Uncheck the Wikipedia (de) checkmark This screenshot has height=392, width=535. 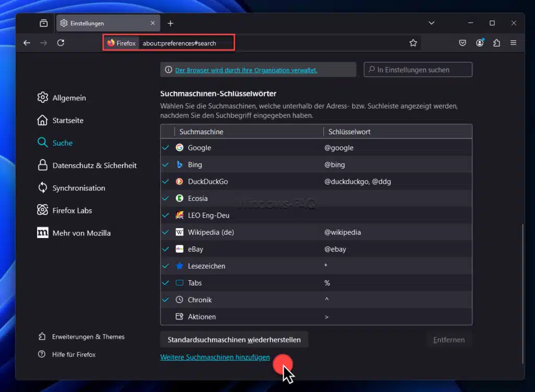tap(166, 232)
